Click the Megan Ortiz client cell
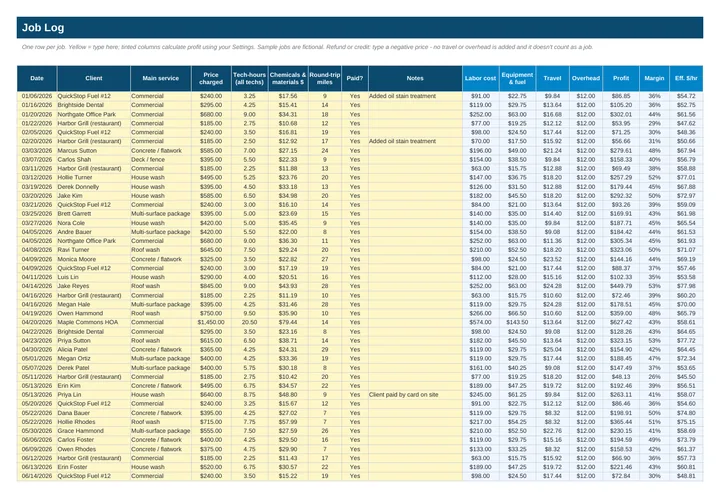The image size is (720, 498). coord(94,358)
